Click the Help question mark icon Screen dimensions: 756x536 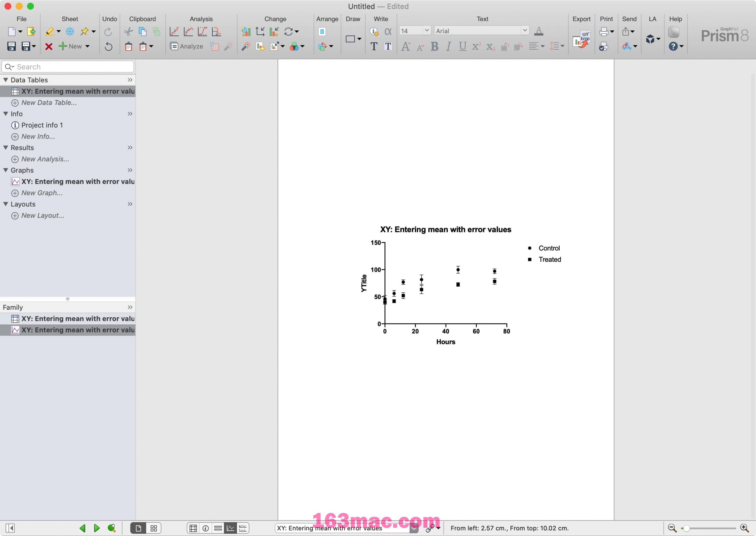point(673,46)
